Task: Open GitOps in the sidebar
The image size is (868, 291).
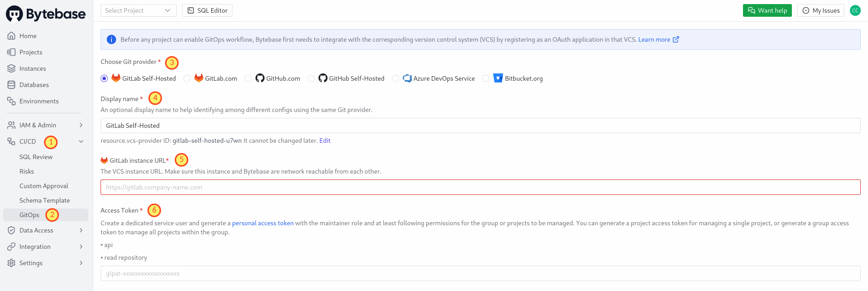Action: click(x=46, y=215)
